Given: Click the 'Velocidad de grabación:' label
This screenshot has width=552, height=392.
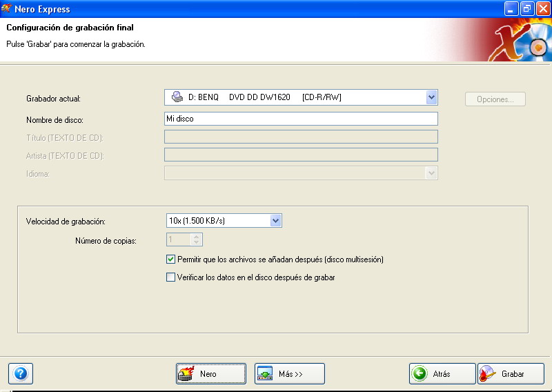Looking at the screenshot, I should (66, 222).
